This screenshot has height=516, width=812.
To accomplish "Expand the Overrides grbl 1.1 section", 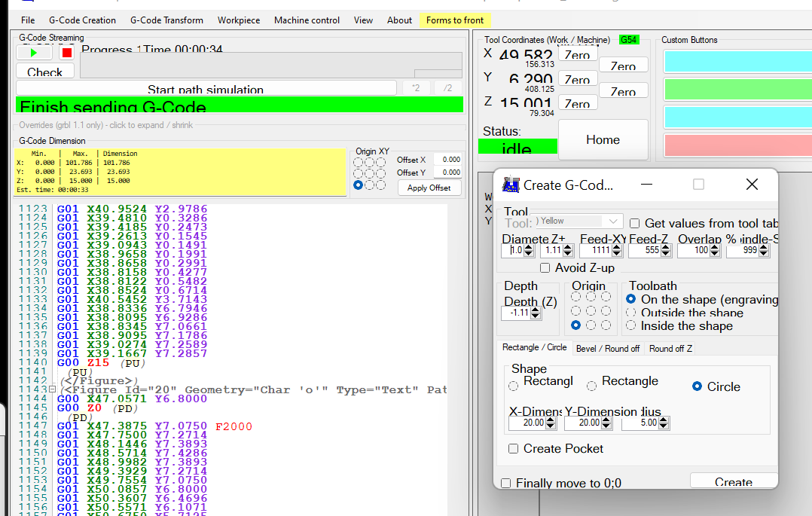I will pos(105,125).
